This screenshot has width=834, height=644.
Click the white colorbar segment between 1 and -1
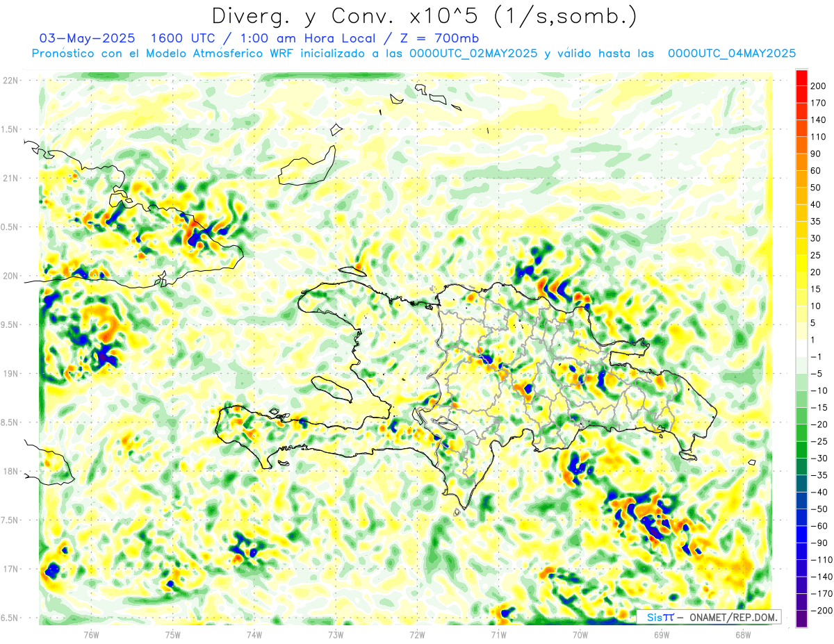[801, 347]
